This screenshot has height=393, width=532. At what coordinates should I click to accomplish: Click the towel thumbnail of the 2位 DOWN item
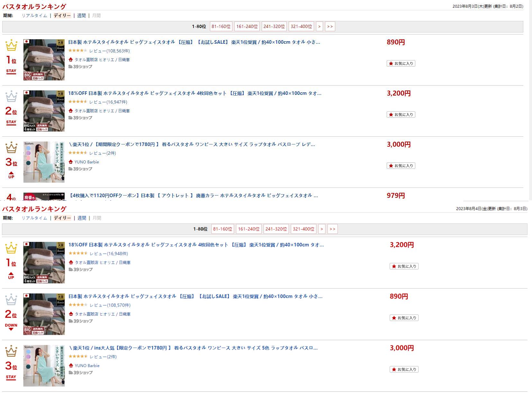pyautogui.click(x=44, y=314)
